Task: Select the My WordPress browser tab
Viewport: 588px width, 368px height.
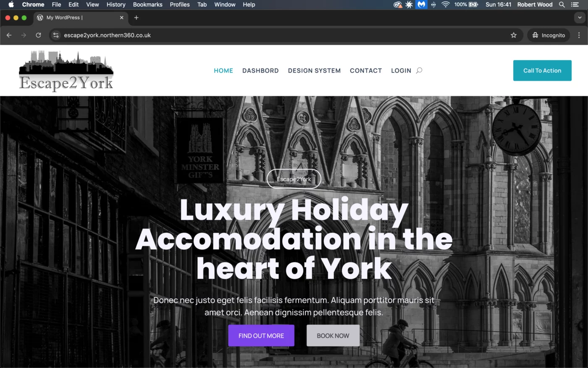Action: [x=81, y=18]
